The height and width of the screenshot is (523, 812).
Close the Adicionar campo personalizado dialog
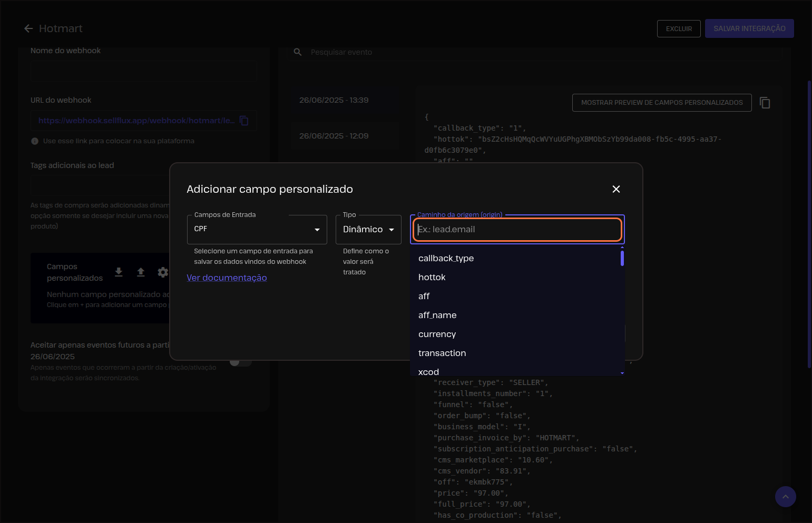616,189
